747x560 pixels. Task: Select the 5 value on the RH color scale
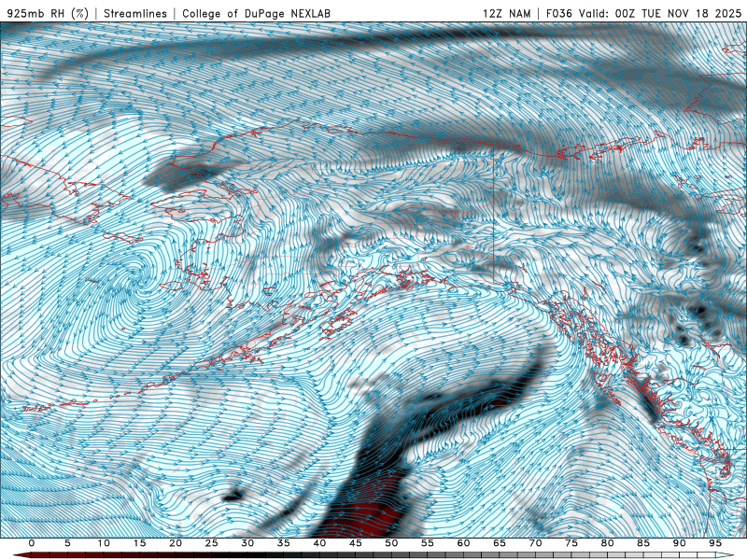(x=67, y=543)
